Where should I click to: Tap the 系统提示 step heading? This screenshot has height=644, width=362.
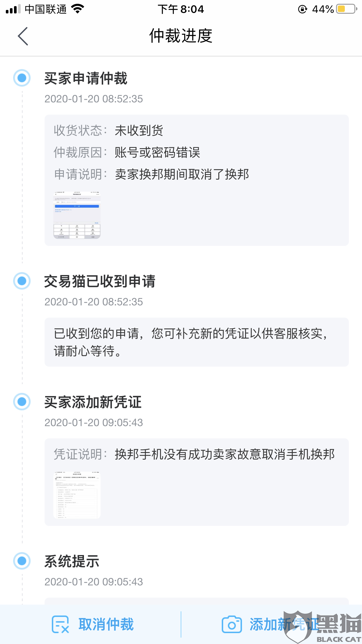tap(72, 561)
